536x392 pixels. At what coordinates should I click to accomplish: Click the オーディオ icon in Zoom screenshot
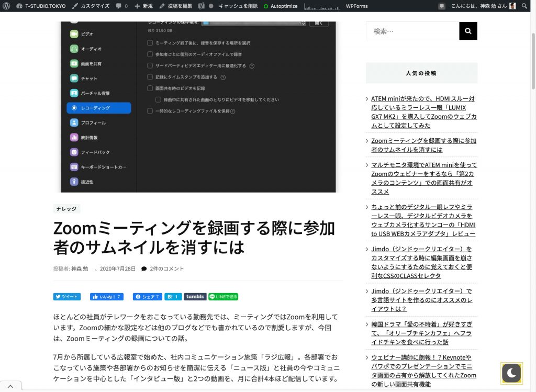tap(74, 49)
